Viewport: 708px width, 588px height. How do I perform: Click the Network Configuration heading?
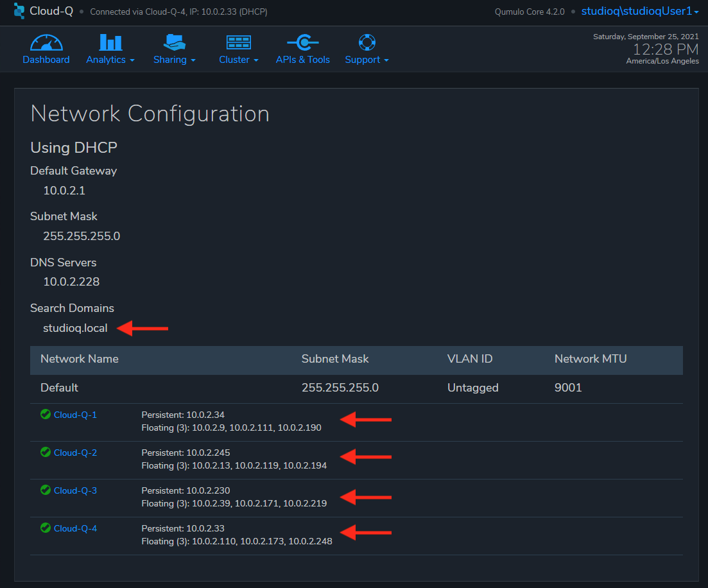pyautogui.click(x=150, y=114)
